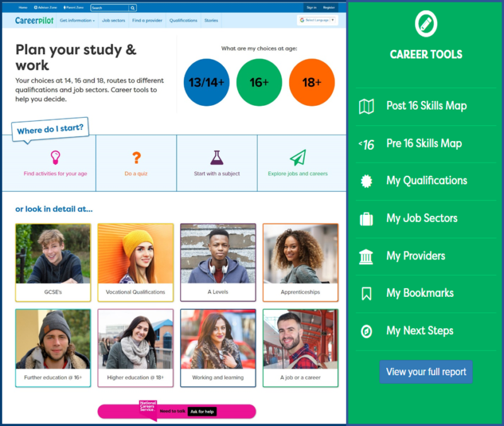This screenshot has height=426, width=504.
Task: Click the Sign in link
Action: coord(311,8)
